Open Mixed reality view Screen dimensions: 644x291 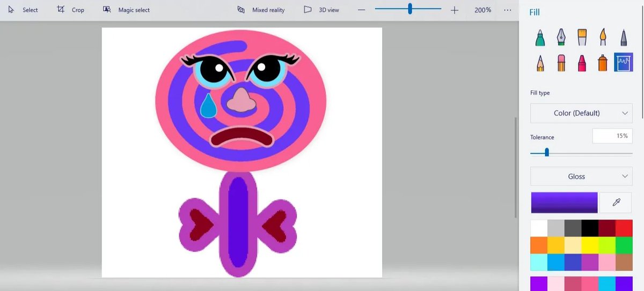pyautogui.click(x=261, y=10)
